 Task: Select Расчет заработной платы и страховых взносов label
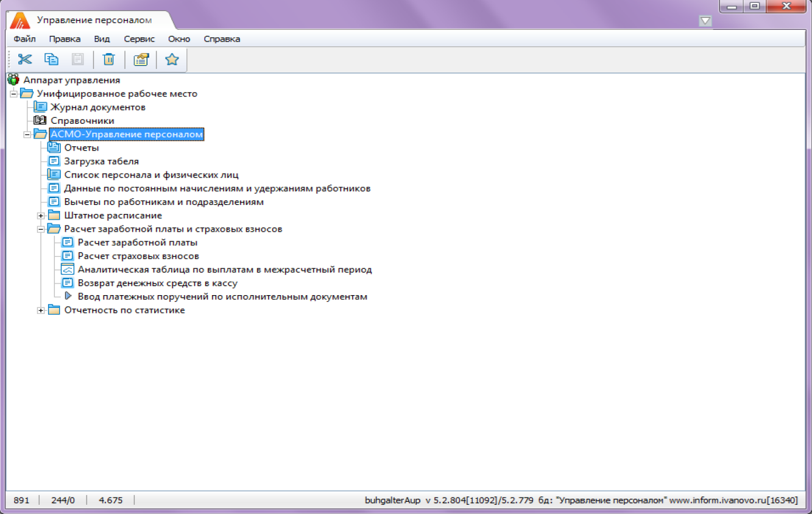tap(173, 229)
